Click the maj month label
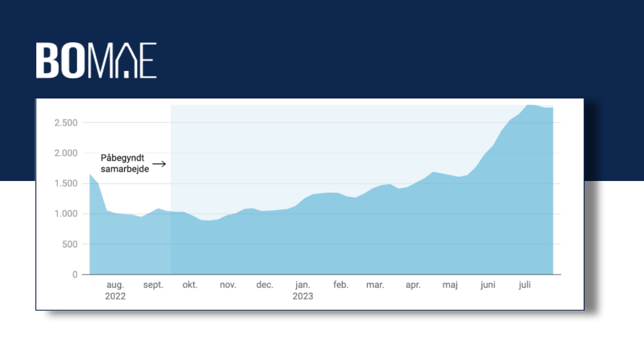This screenshot has width=644, height=362. click(450, 285)
